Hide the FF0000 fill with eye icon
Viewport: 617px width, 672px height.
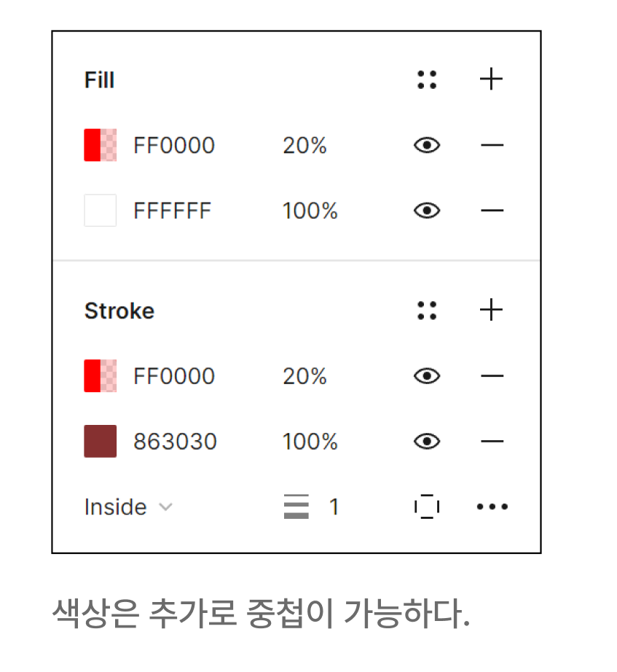[x=427, y=145]
